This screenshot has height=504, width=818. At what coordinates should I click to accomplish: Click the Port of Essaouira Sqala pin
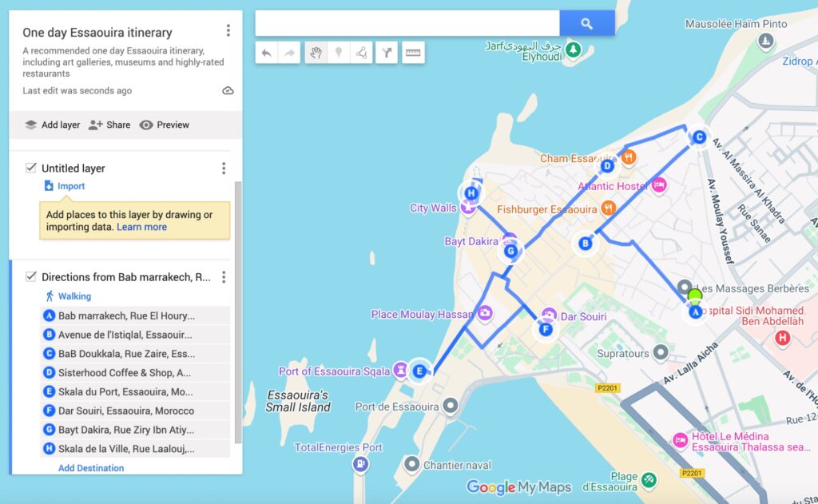400,370
